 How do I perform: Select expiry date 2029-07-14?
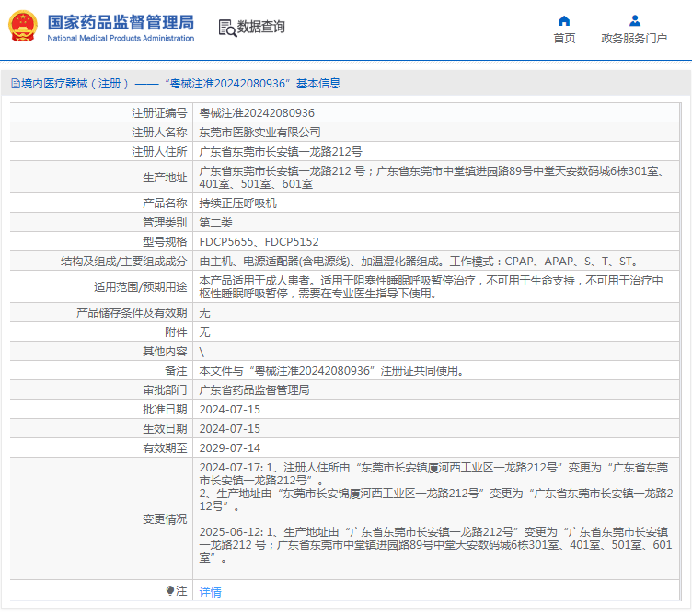(x=229, y=448)
